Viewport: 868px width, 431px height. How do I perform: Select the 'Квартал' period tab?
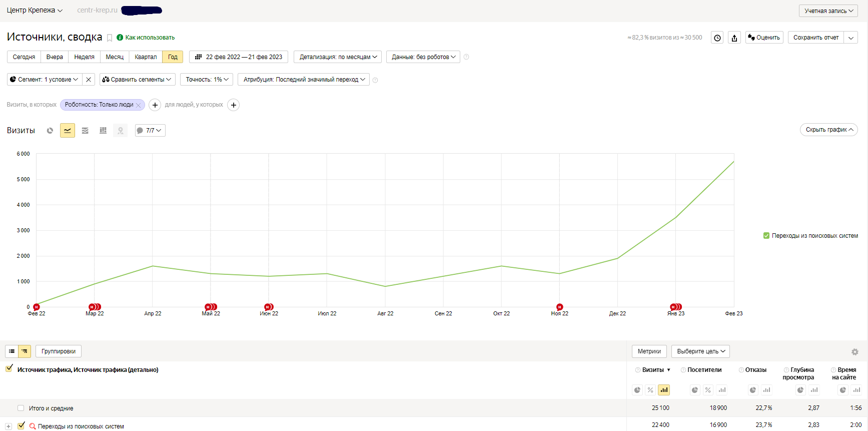[146, 57]
